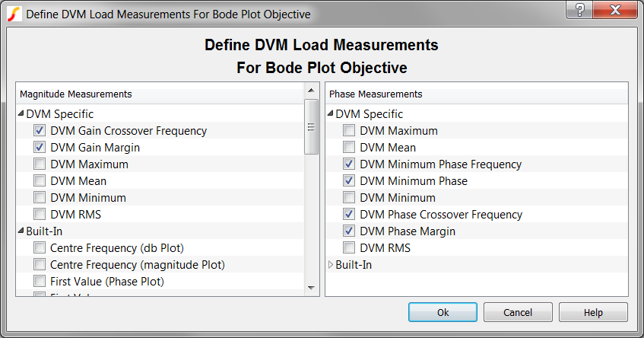This screenshot has height=338, width=644.
Task: Uncheck DVM Gain Crossover Frequency checkbox
Action: (40, 131)
